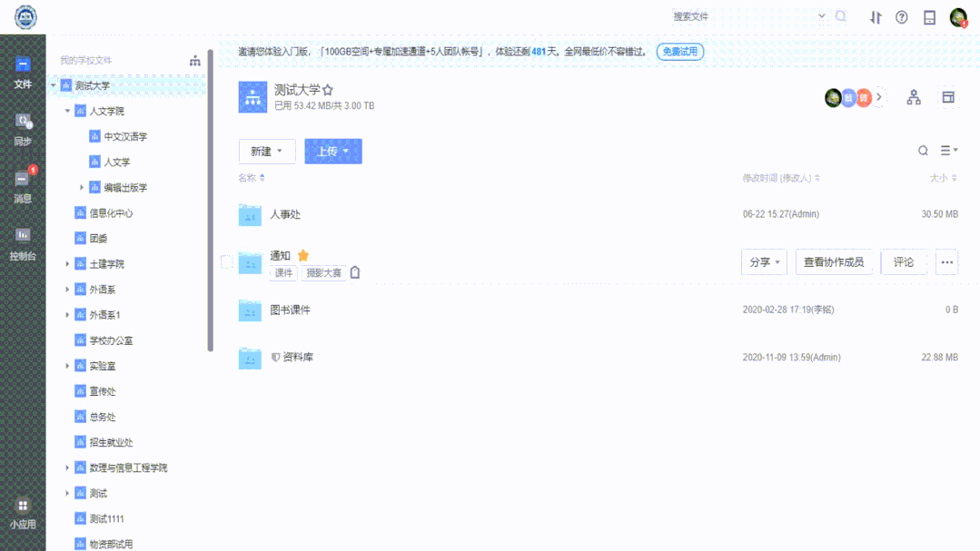Expand the 实验室 tree node
Viewport: 980px width, 551px height.
(x=67, y=366)
